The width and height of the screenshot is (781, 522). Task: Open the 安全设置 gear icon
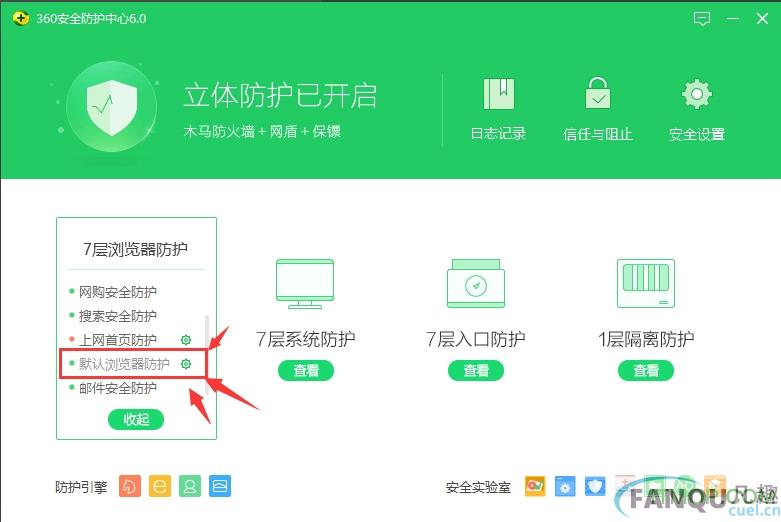pyautogui.click(x=696, y=94)
